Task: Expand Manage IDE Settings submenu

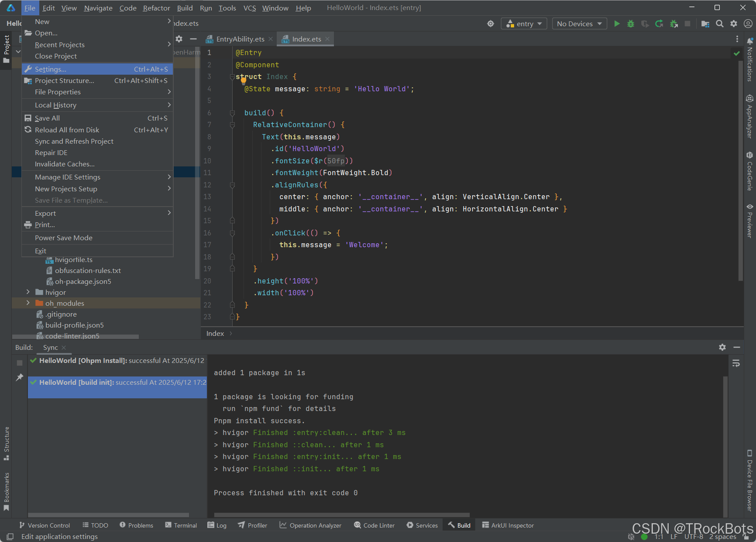Action: (97, 177)
